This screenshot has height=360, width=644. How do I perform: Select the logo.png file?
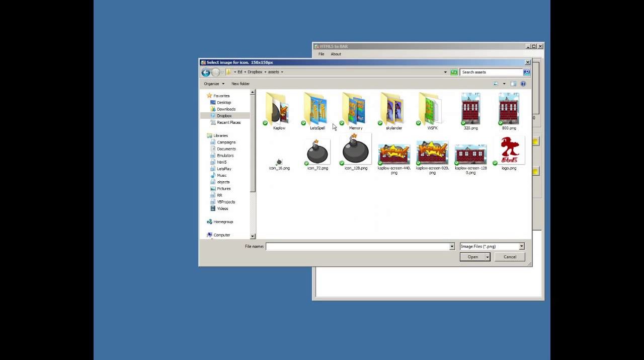[x=509, y=153]
